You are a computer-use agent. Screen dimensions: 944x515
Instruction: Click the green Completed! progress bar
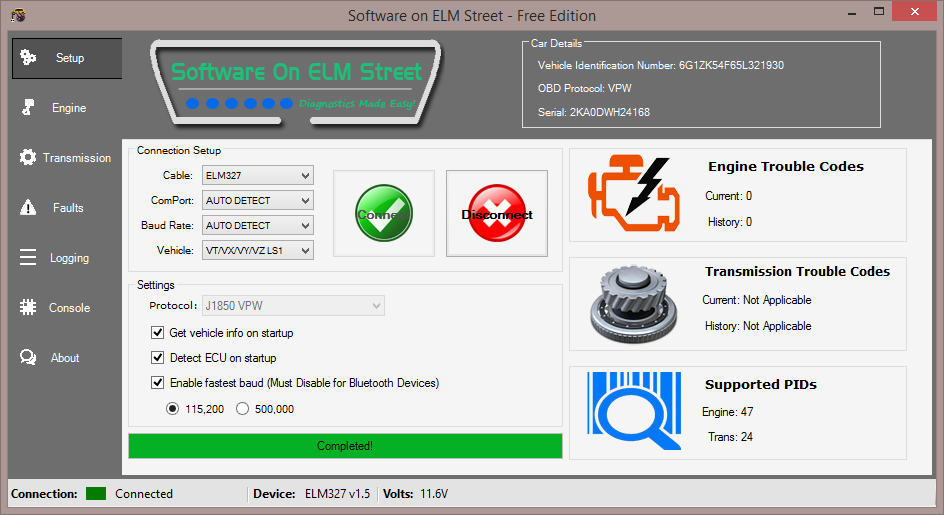pyautogui.click(x=345, y=446)
